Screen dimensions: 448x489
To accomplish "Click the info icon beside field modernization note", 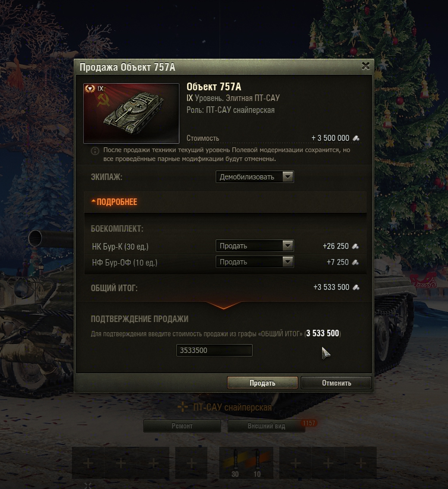I will 95,151.
